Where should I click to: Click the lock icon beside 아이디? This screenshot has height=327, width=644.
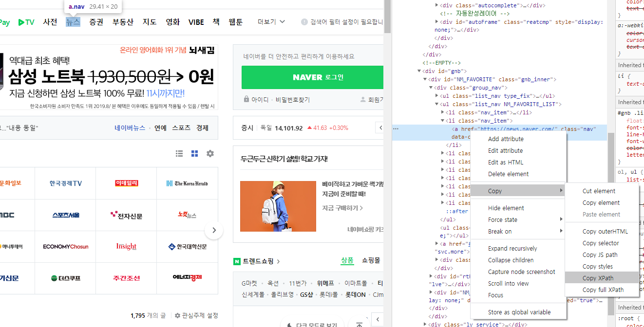tap(246, 99)
